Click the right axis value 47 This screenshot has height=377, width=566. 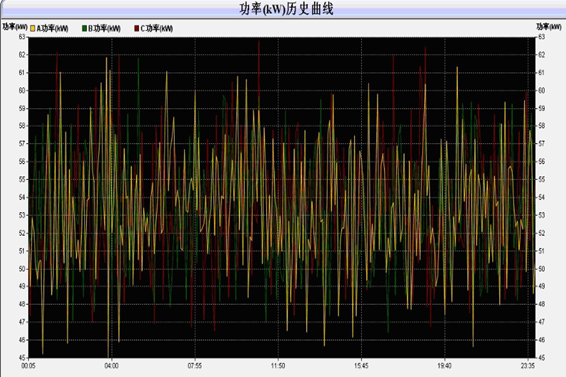[541, 322]
